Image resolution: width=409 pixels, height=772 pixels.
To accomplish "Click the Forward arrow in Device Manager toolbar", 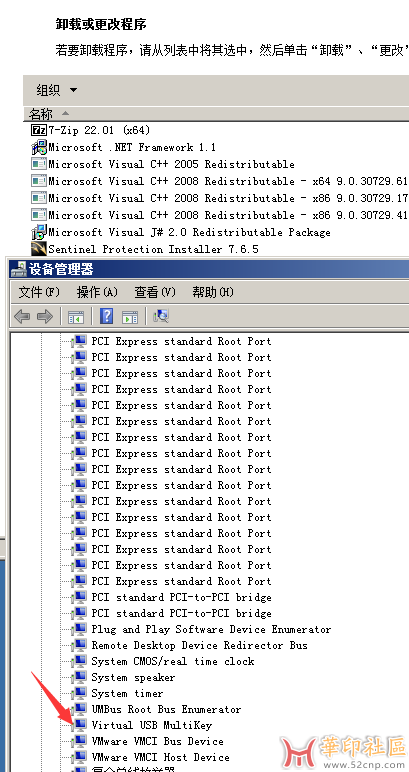I will coord(44,316).
